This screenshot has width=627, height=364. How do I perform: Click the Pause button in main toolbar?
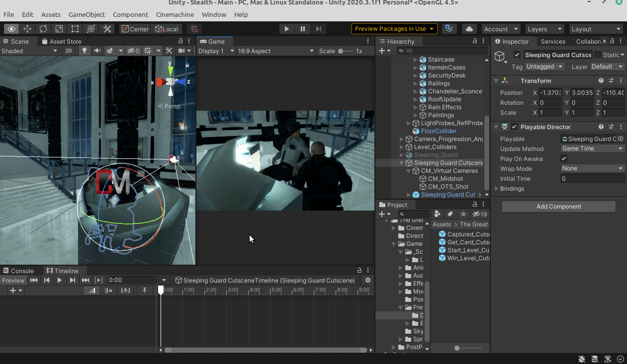tap(302, 29)
